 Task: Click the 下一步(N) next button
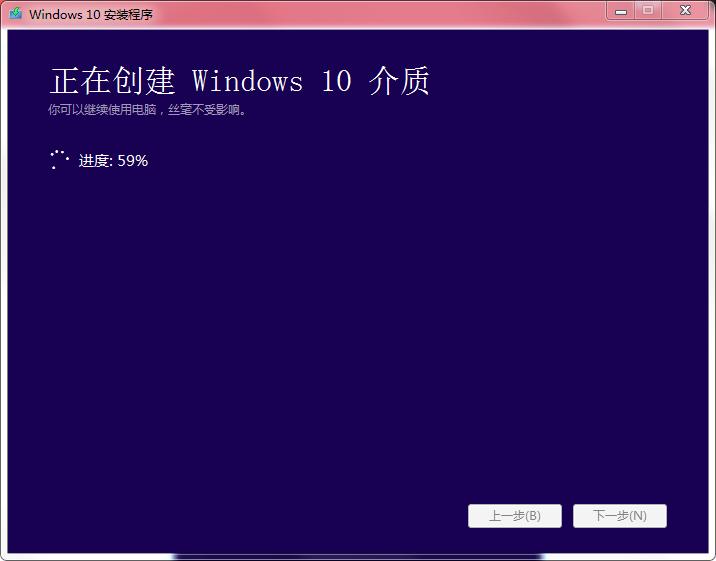point(620,516)
